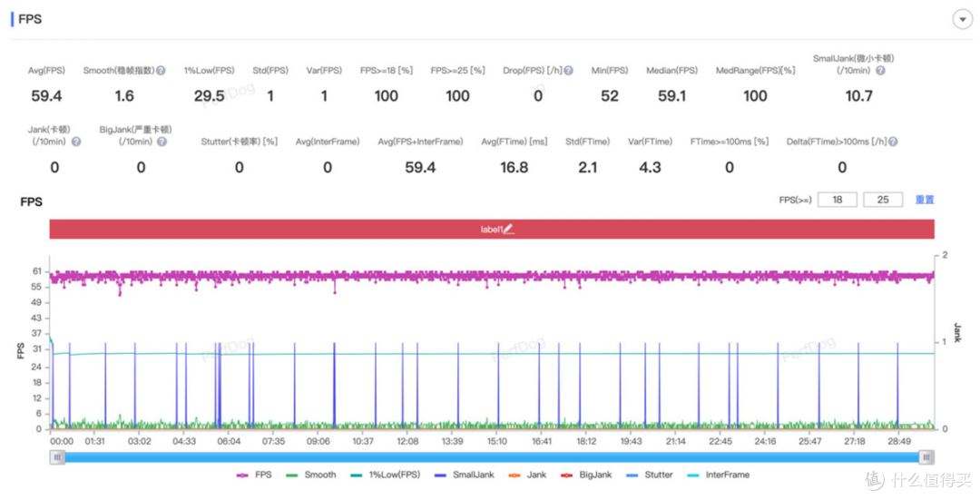This screenshot has width=980, height=500.
Task: Click the Stutter(卡顿率) [%] label
Action: pos(239,142)
